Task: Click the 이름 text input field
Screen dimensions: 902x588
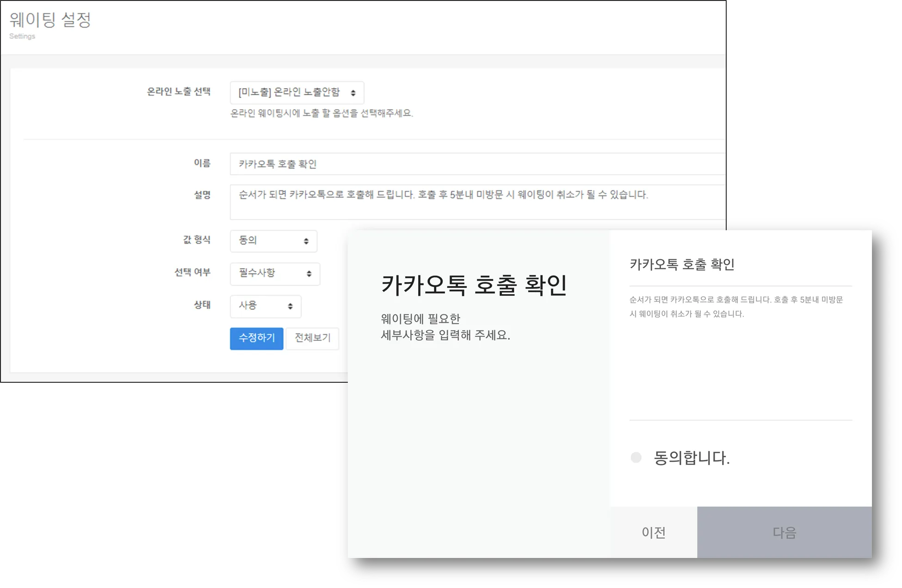Action: (x=476, y=164)
